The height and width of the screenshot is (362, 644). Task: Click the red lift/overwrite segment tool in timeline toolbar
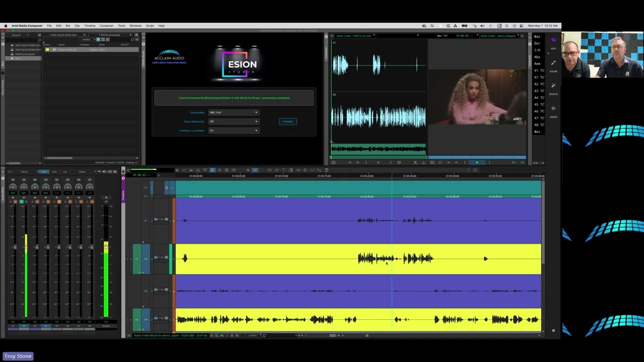click(x=183, y=170)
